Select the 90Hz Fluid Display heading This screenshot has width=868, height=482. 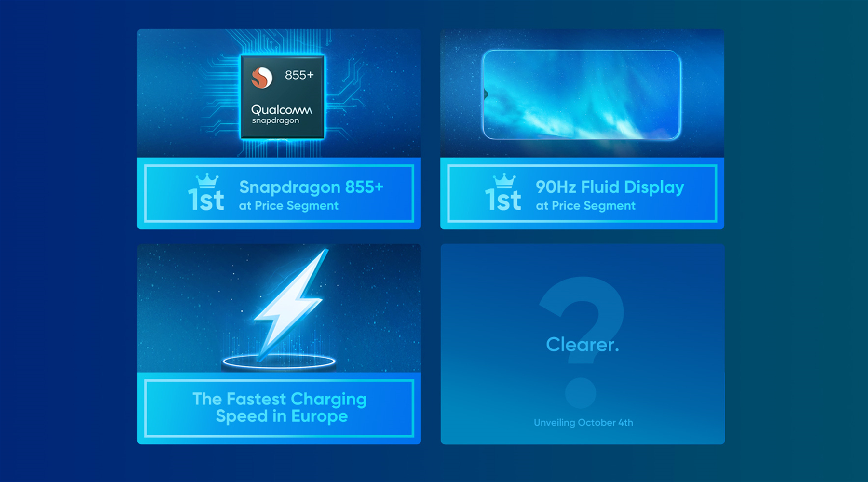[610, 187]
